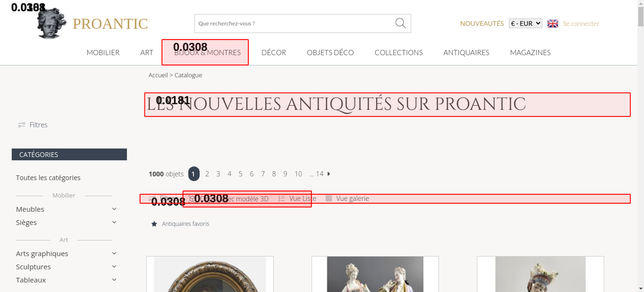Expand the Meubles category
Image resolution: width=644 pixels, height=292 pixels.
tap(114, 209)
